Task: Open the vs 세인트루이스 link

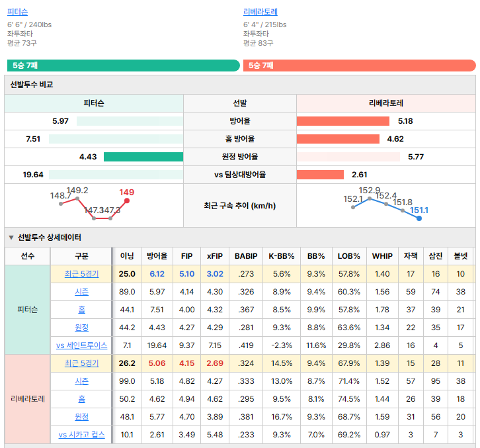Action: coord(81,345)
